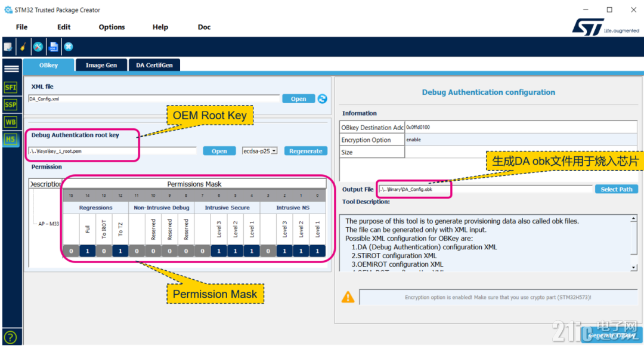Select the SFI sidebar icon

tap(11, 87)
